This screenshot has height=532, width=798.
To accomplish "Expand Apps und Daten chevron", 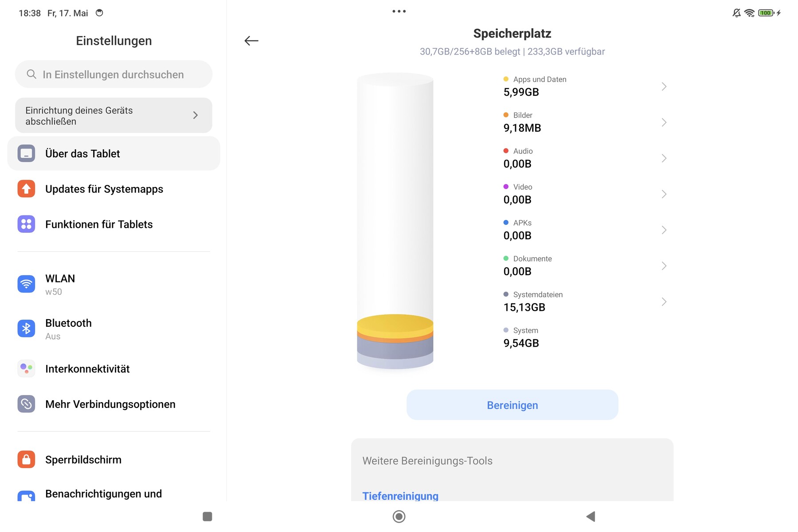I will pos(664,86).
